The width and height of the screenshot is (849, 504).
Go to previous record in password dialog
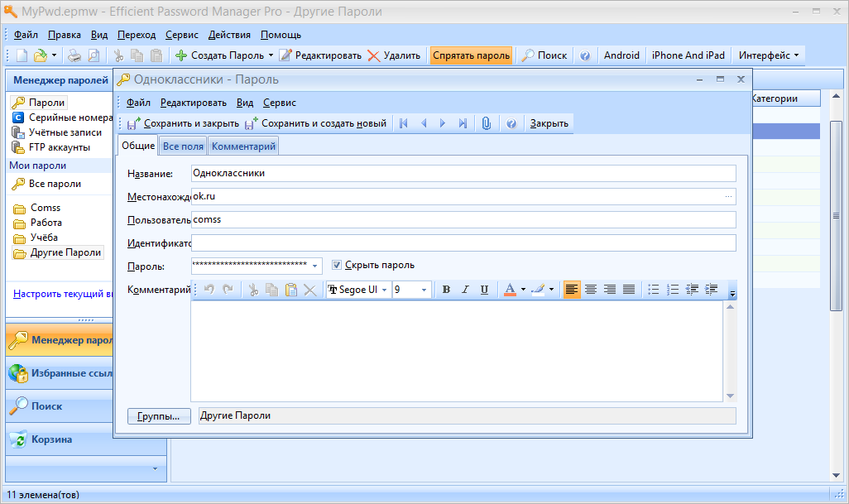pos(424,123)
